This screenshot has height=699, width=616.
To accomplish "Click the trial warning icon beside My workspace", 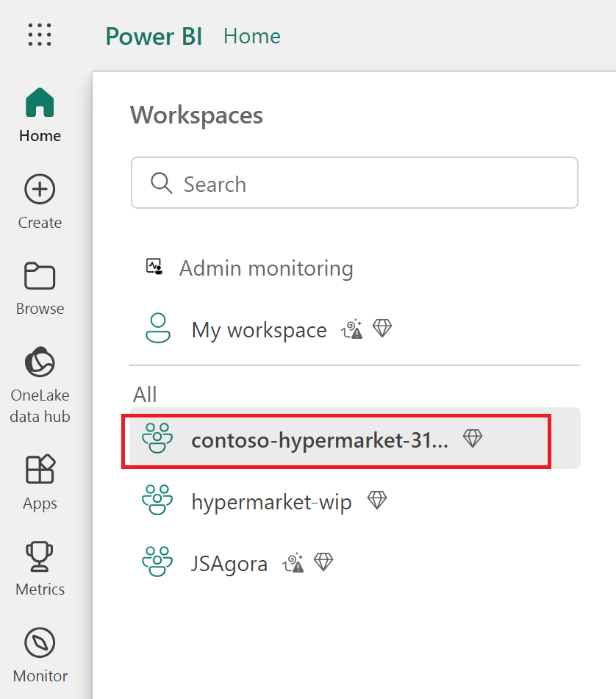I will [x=351, y=329].
